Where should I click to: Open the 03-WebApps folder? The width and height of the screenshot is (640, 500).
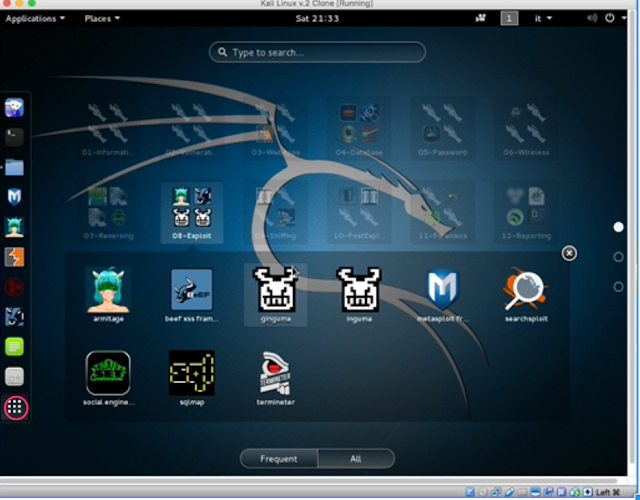pos(276,129)
